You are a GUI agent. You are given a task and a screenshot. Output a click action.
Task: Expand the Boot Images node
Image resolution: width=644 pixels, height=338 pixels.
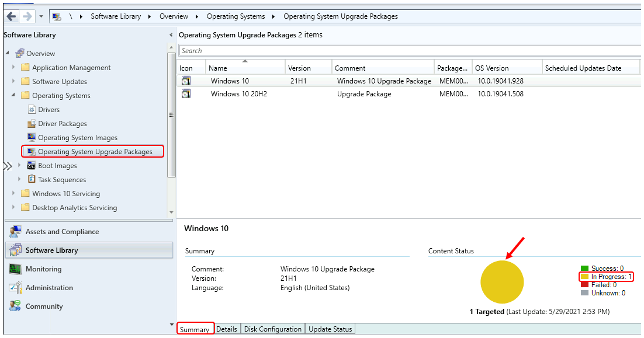click(x=19, y=165)
